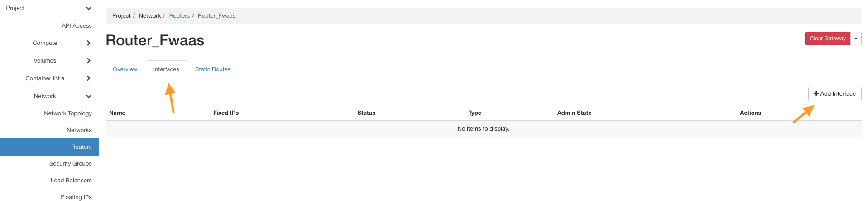Open the dropdown arrow beside Clear Gateway

coord(856,39)
